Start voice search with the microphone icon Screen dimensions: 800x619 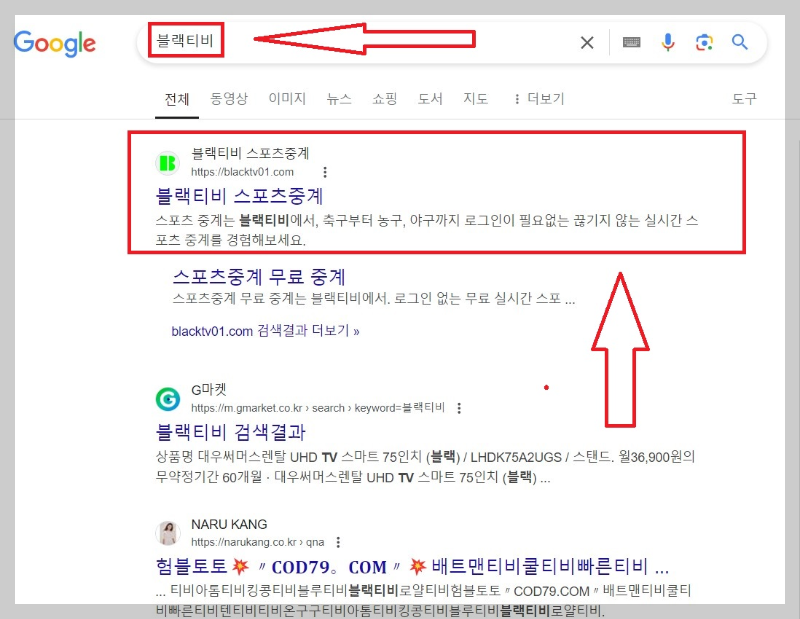click(x=668, y=42)
